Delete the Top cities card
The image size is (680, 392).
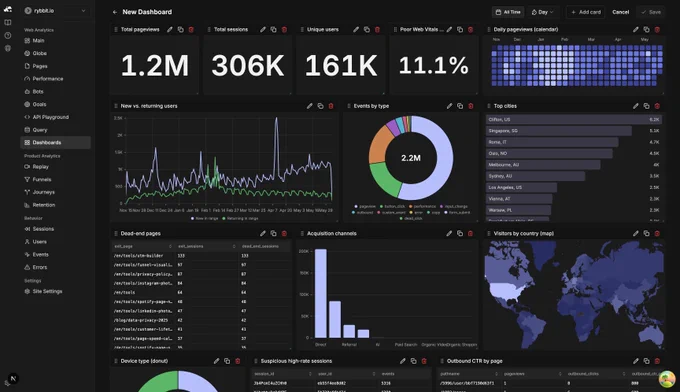point(657,106)
